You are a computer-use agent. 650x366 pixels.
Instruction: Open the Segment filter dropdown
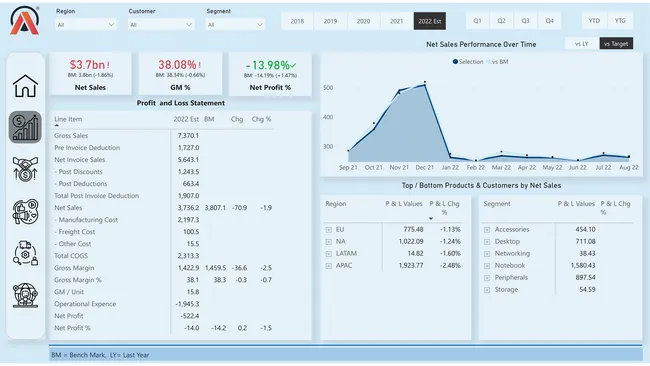coord(235,25)
